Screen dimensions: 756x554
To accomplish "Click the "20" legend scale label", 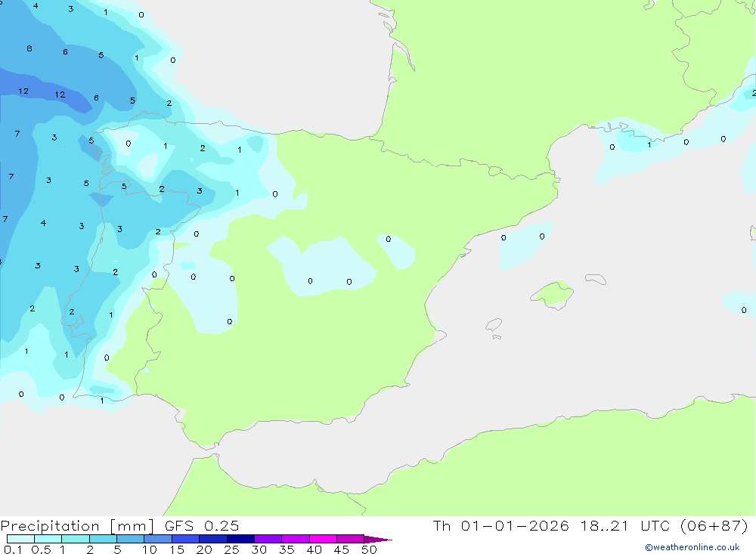I will tap(204, 549).
